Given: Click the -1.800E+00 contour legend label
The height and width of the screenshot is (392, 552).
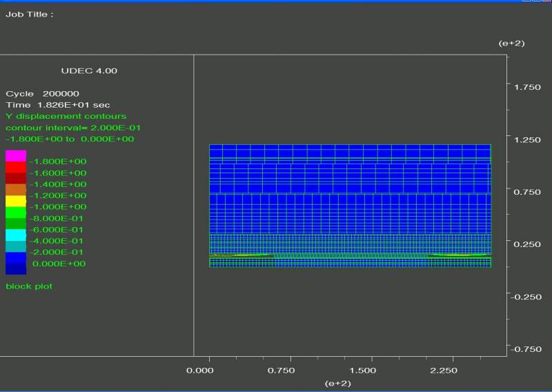Looking at the screenshot, I should [58, 161].
